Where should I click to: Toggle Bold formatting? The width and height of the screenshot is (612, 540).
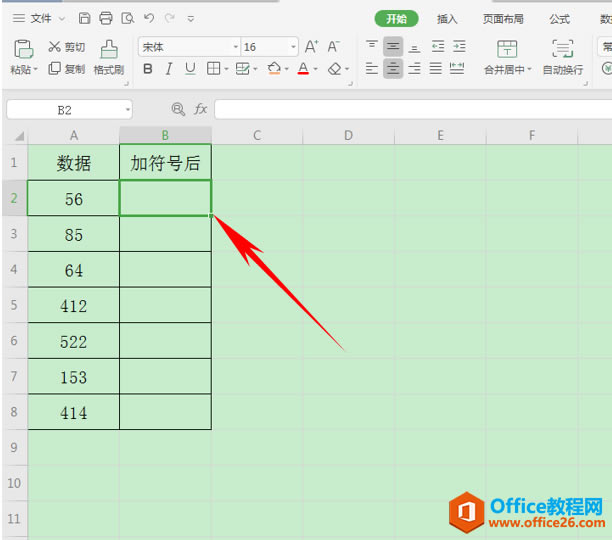[x=148, y=69]
